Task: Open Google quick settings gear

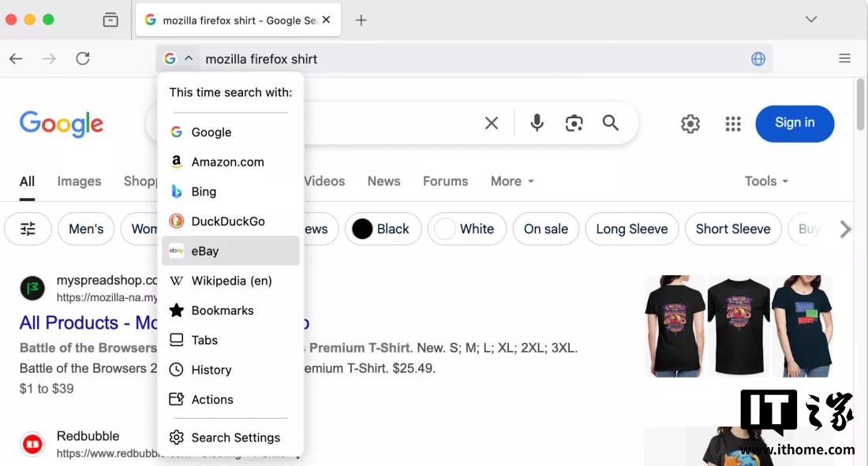Action: pyautogui.click(x=690, y=124)
